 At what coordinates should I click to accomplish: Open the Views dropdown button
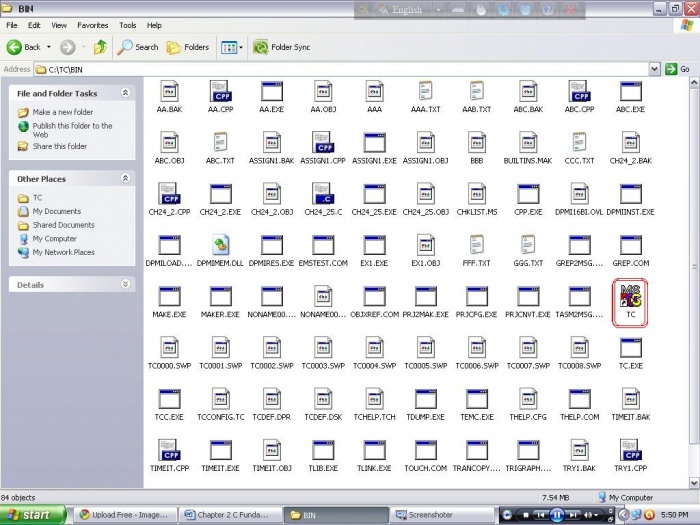[x=230, y=47]
